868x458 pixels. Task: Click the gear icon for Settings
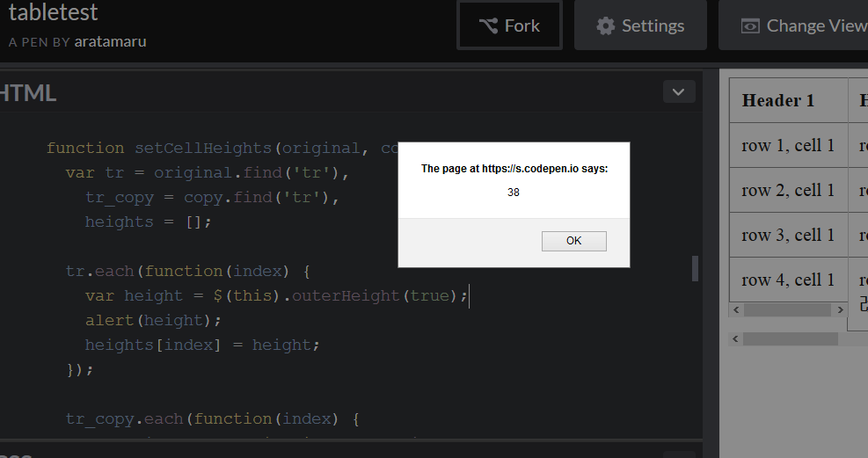(x=605, y=25)
